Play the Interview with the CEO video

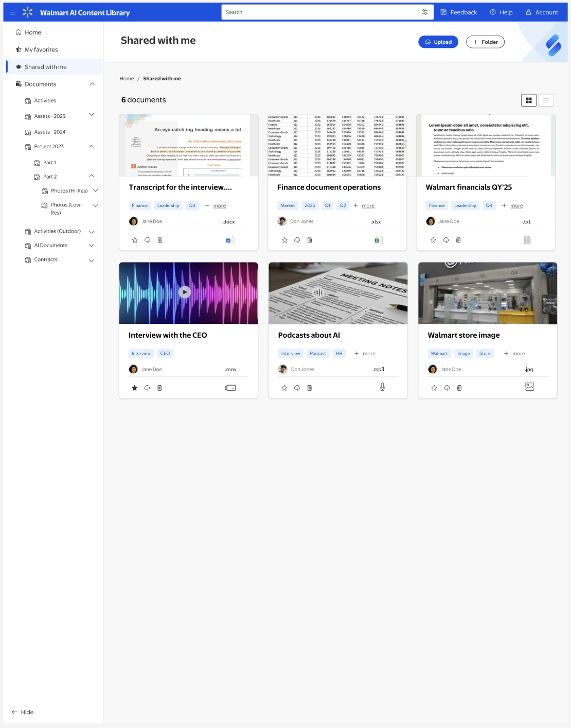click(x=185, y=292)
